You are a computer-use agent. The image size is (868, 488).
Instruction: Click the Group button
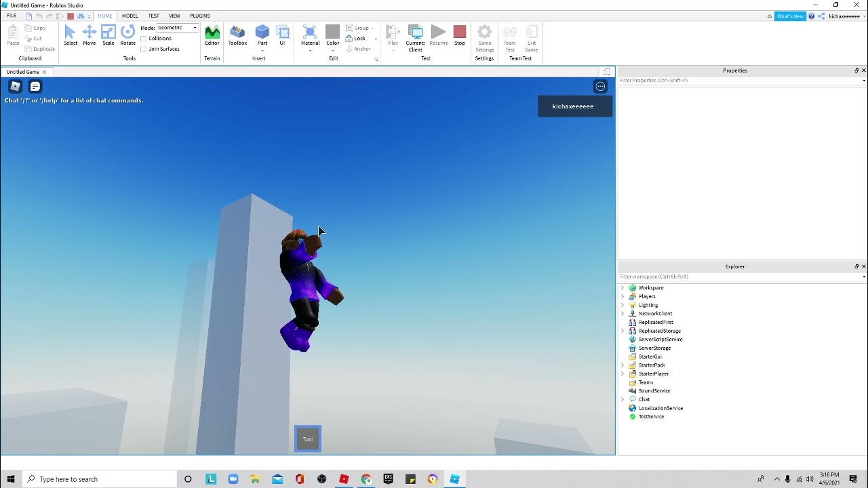(358, 28)
